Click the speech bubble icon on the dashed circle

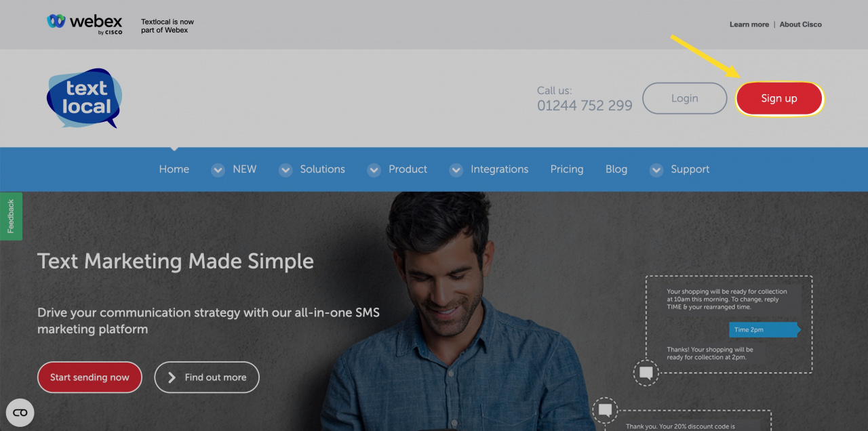tap(646, 373)
